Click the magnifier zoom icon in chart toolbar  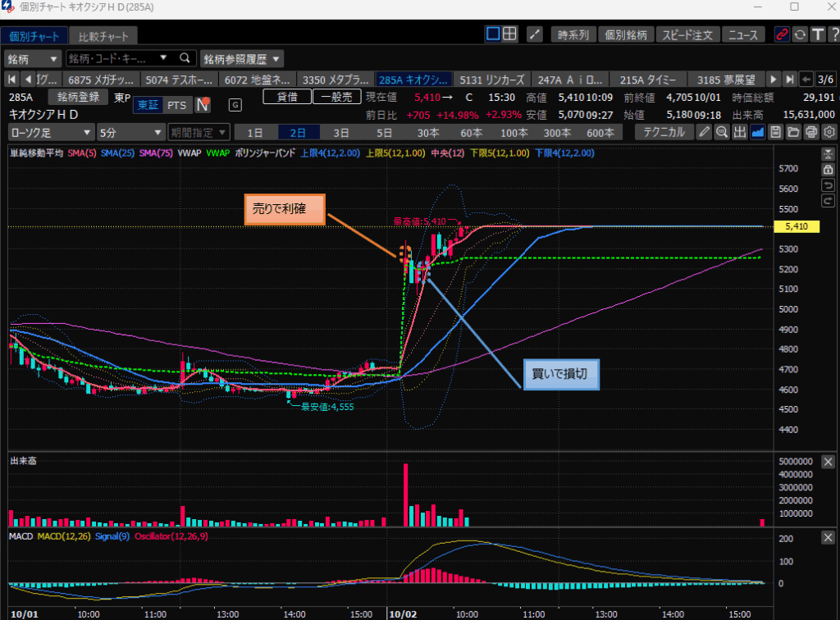click(722, 132)
